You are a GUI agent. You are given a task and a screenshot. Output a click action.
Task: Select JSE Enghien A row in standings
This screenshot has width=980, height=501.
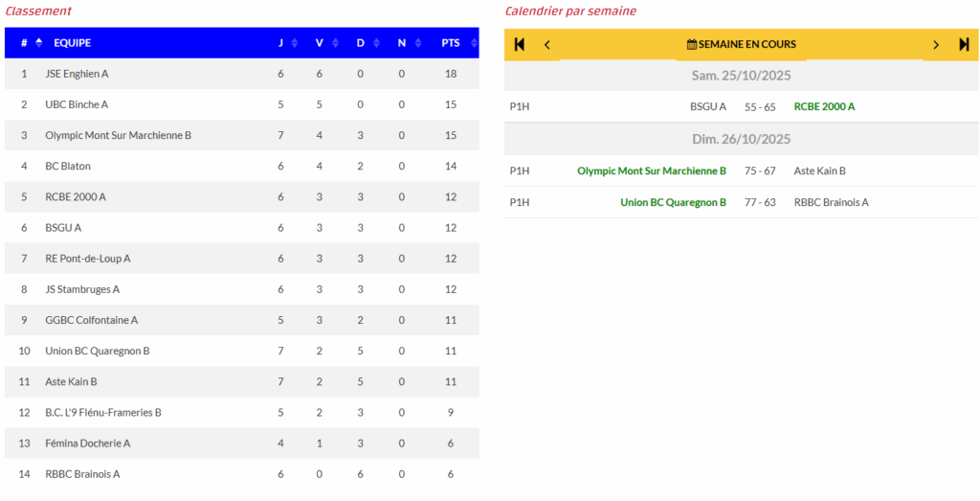pyautogui.click(x=78, y=74)
